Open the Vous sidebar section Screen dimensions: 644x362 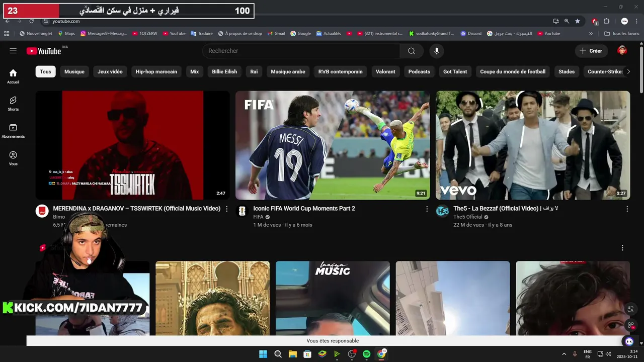point(13,158)
